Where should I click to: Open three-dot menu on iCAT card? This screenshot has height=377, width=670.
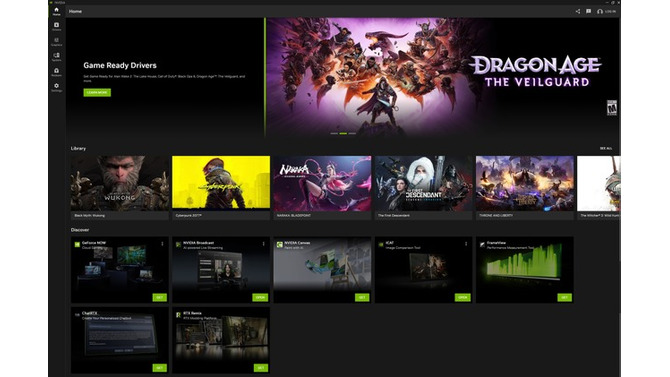pyautogui.click(x=466, y=244)
